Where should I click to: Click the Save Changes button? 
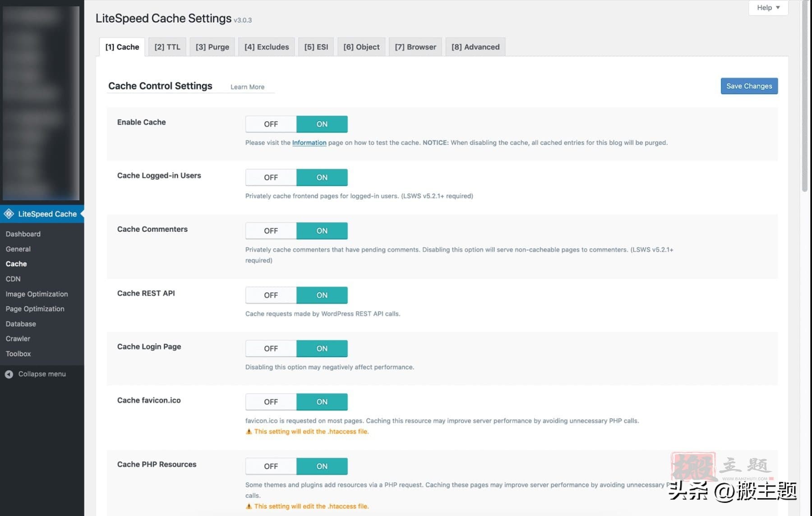(749, 86)
